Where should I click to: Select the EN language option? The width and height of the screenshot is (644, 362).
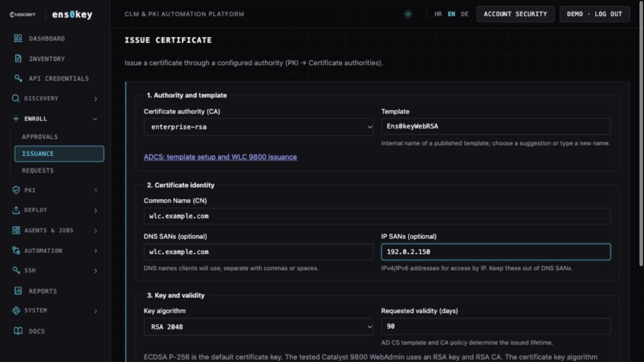(x=451, y=14)
